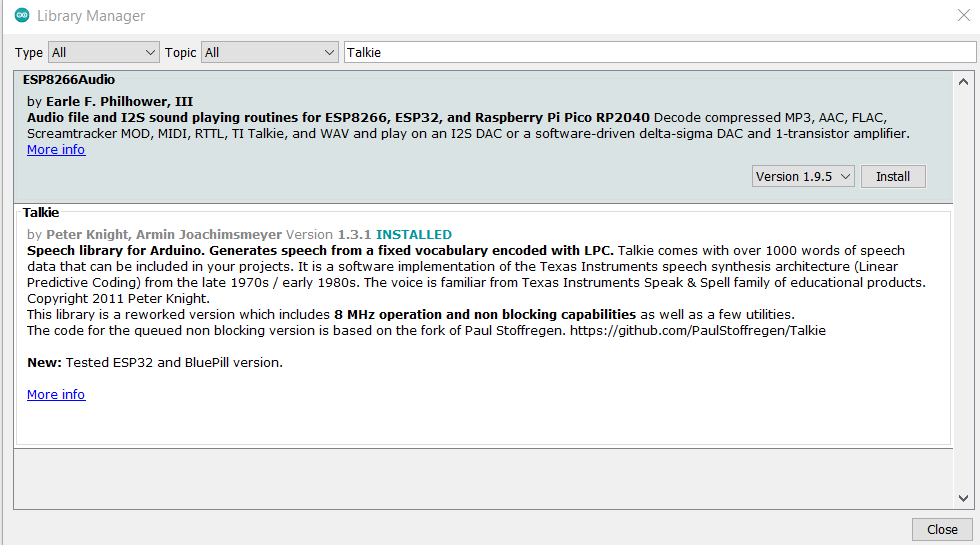The height and width of the screenshot is (545, 980).
Task: Open More info link for Talkie library
Action: pos(56,395)
